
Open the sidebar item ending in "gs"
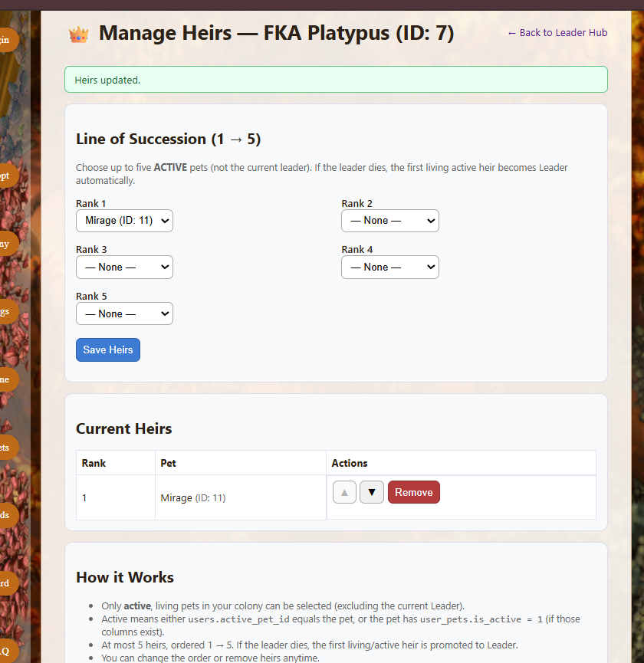pos(6,311)
